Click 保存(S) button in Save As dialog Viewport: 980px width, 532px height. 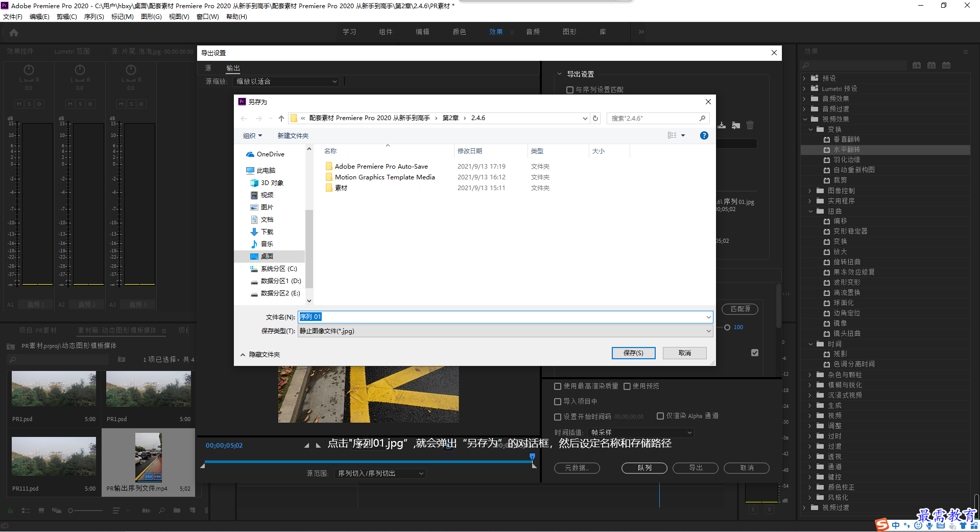tap(633, 353)
